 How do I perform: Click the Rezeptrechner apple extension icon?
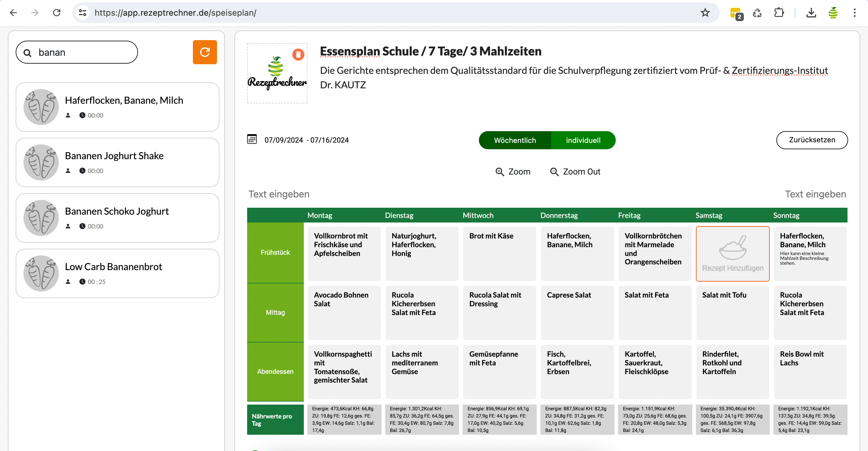click(833, 13)
